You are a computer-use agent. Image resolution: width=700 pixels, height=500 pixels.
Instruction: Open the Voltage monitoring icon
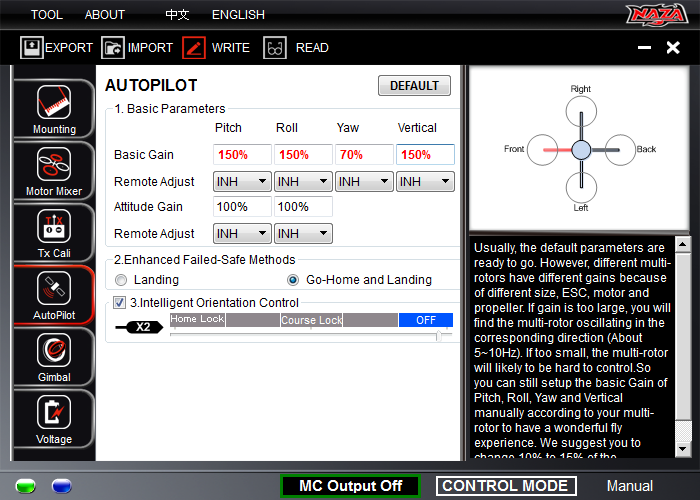click(x=54, y=414)
